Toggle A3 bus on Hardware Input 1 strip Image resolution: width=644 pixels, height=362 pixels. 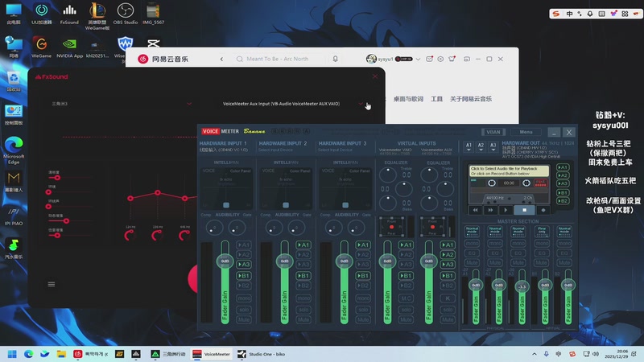pos(244,265)
